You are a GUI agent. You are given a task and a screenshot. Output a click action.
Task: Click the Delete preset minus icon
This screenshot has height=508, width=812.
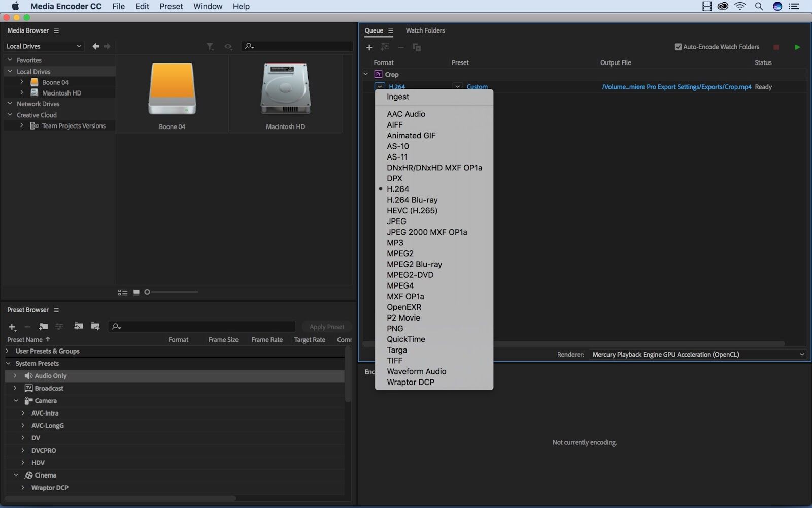[28, 327]
